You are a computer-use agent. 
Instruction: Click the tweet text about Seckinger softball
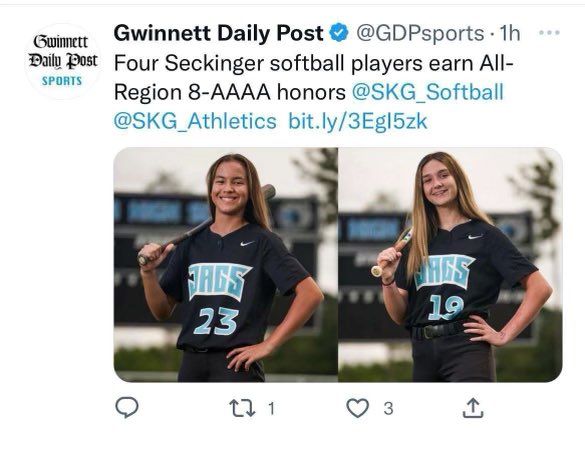click(x=314, y=78)
